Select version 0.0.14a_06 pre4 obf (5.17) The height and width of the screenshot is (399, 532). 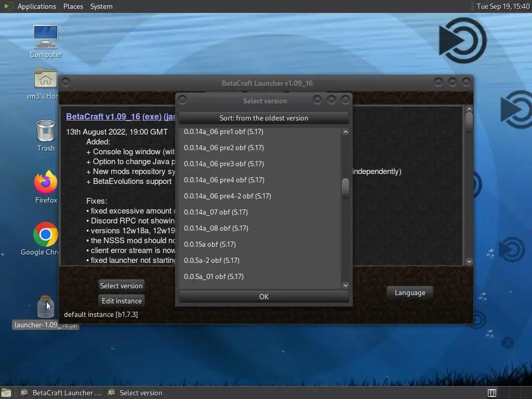260,180
